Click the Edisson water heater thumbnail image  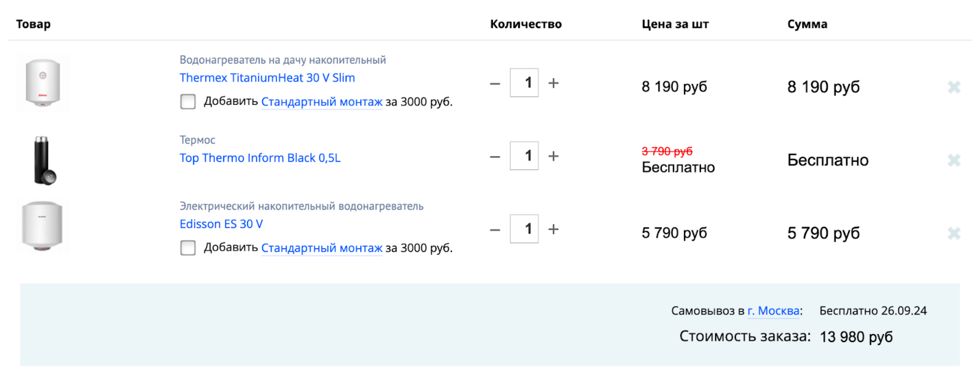point(42,226)
